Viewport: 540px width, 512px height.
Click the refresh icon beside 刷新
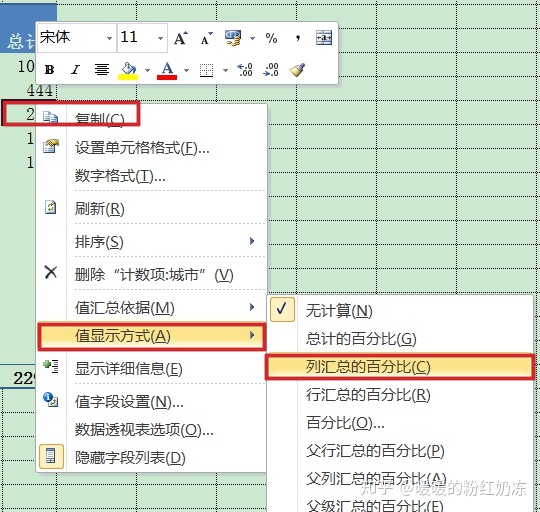pos(51,207)
